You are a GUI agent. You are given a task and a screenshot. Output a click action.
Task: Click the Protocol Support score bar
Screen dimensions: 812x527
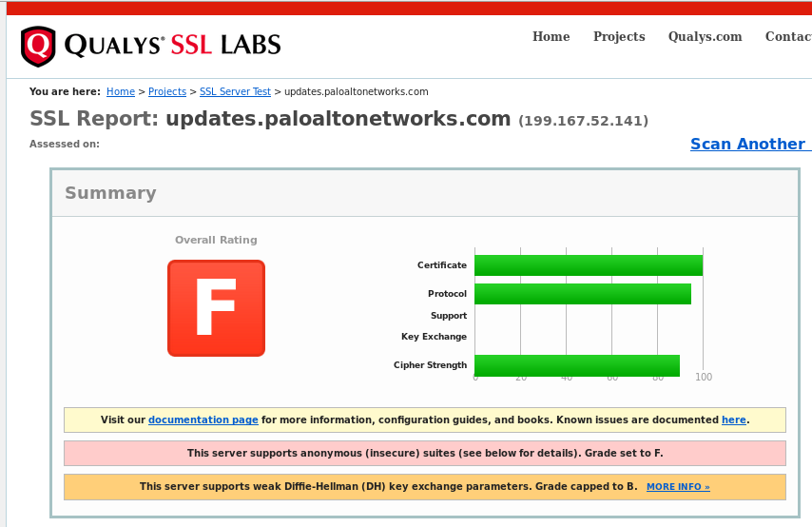pyautogui.click(x=583, y=294)
